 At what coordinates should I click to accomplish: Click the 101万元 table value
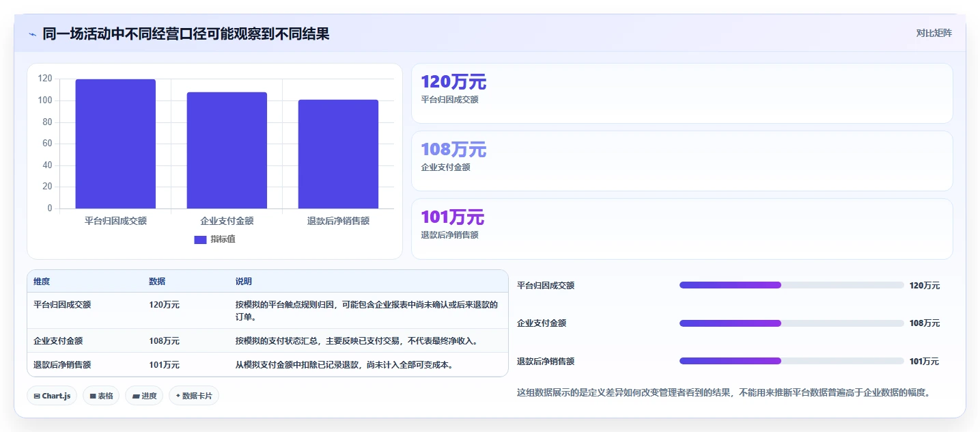pos(164,365)
